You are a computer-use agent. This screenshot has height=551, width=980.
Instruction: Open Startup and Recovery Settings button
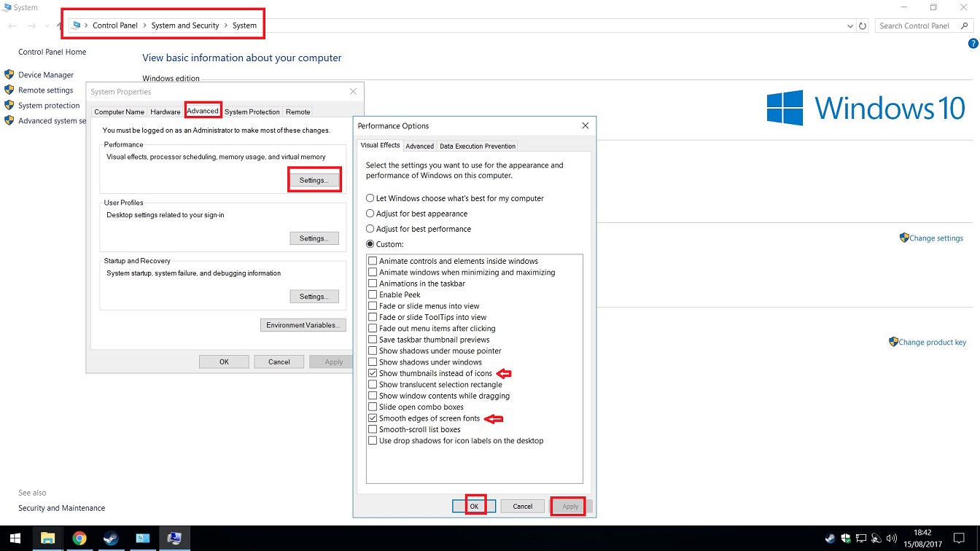tap(314, 297)
